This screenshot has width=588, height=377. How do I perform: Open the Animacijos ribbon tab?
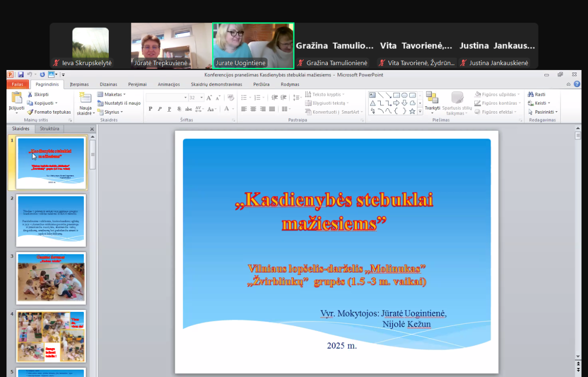coord(169,84)
